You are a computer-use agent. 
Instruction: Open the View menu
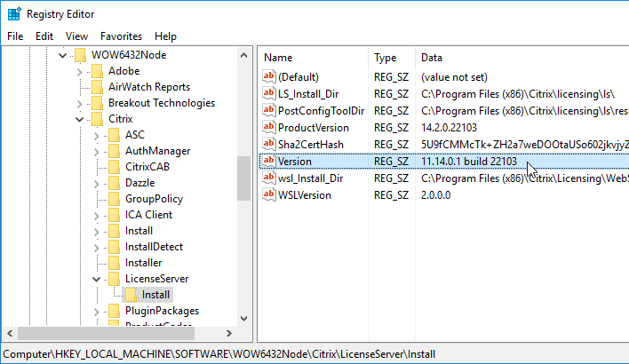[x=76, y=36]
